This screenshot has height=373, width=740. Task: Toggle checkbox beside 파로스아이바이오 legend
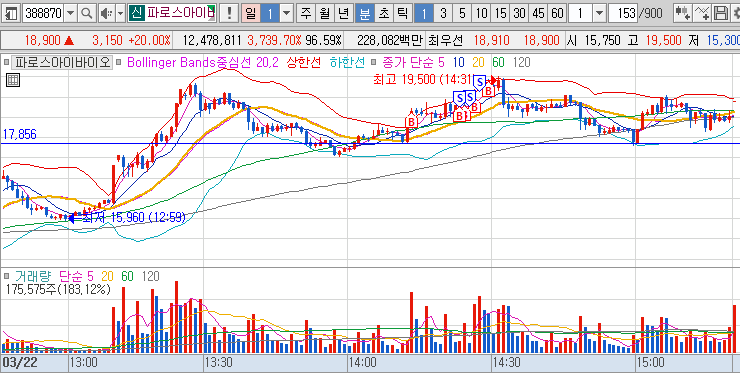7,62
